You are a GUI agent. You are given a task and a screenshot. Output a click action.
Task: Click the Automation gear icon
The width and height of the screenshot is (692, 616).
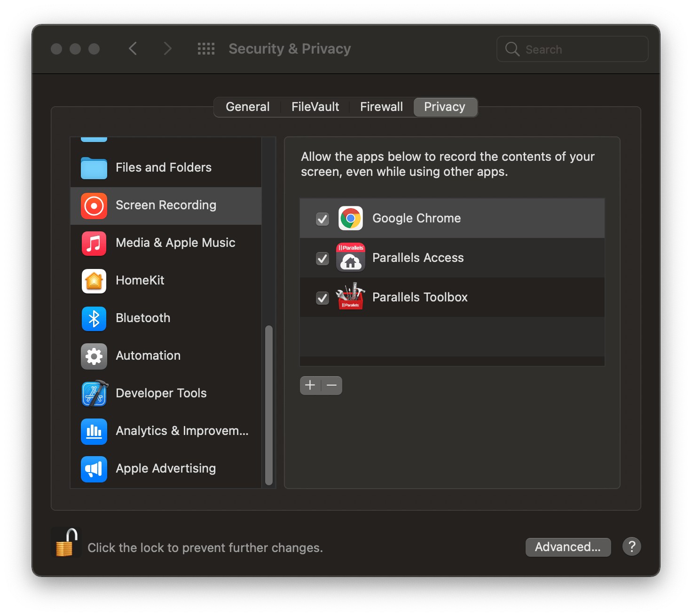click(x=94, y=356)
